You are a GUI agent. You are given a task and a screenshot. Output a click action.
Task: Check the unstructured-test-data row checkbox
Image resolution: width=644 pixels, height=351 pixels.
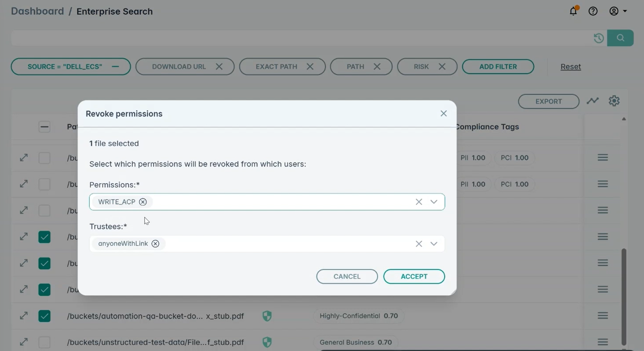click(45, 342)
